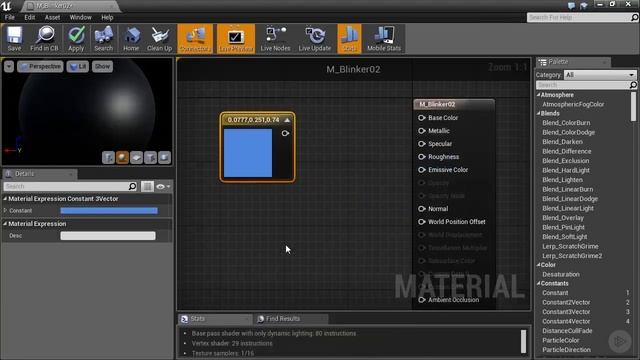Image resolution: width=640 pixels, height=360 pixels.
Task: Switch to the Stats tab
Action: 215,318
